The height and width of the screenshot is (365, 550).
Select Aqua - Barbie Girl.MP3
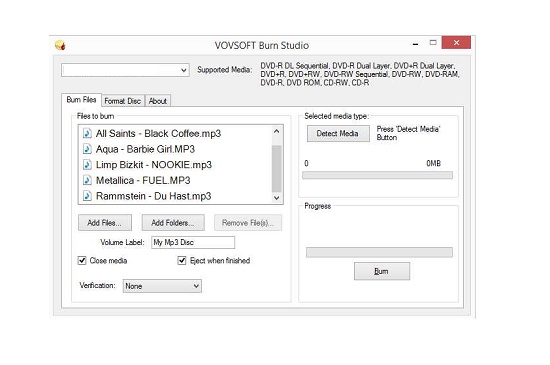pos(145,149)
